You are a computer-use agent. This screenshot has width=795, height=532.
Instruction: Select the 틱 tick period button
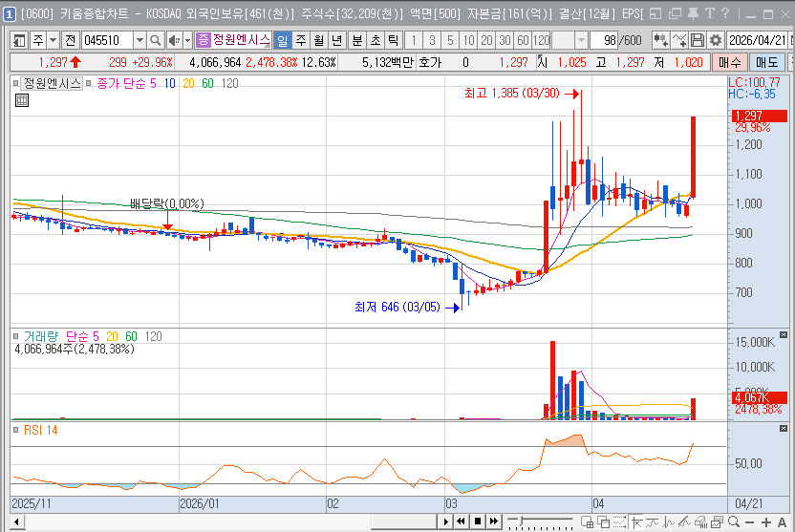(393, 40)
